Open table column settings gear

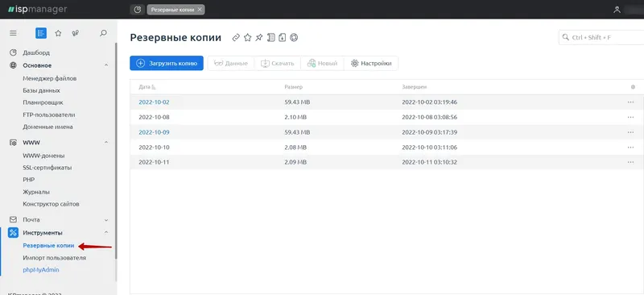[633, 87]
